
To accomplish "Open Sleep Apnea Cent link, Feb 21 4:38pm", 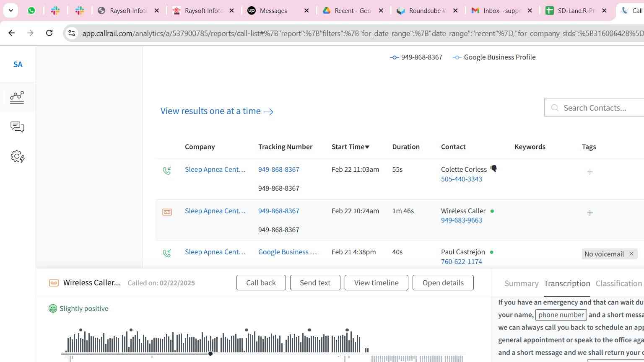I will tap(215, 252).
